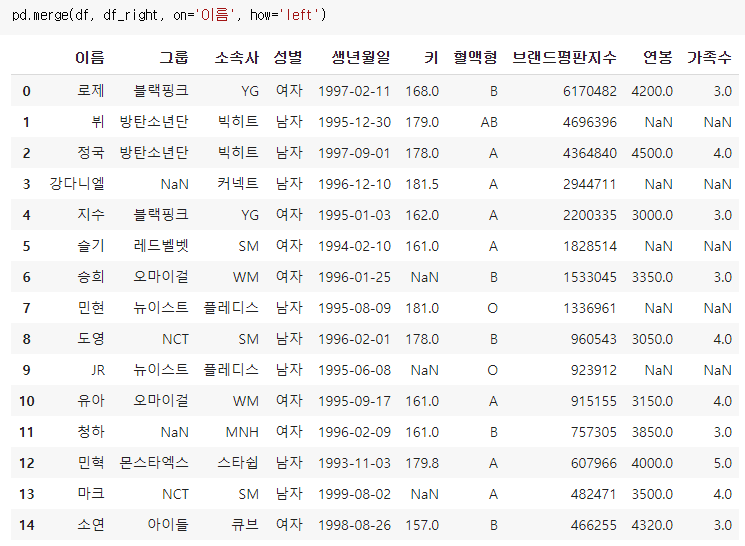The image size is (745, 546).
Task: Click row index 7
Action: point(27,308)
